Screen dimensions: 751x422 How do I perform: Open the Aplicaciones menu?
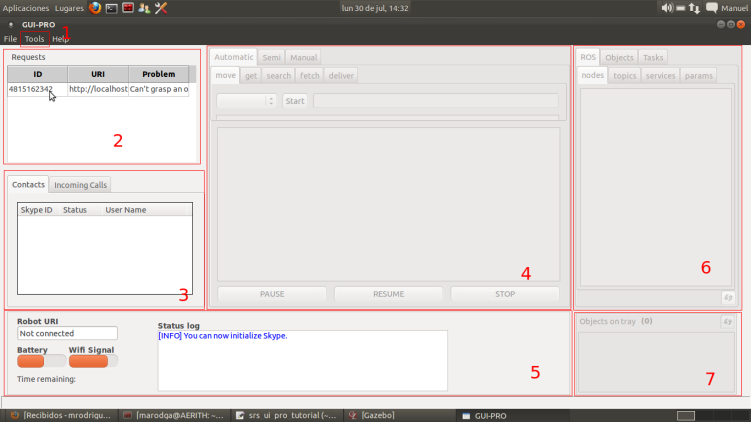[26, 7]
